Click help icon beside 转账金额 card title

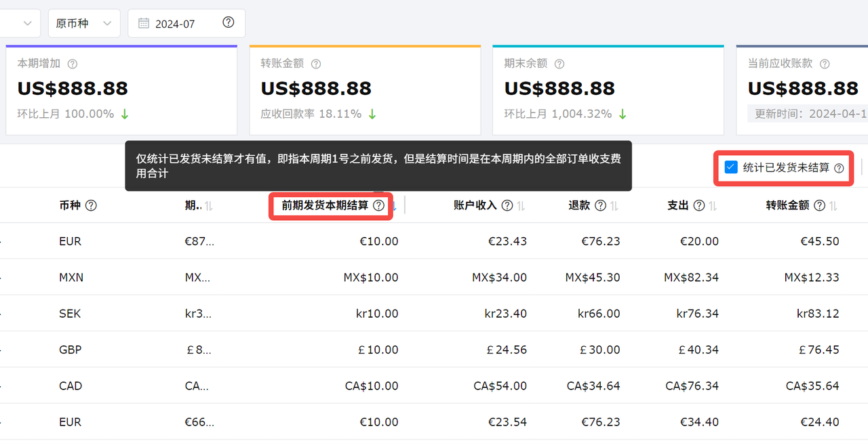(316, 64)
